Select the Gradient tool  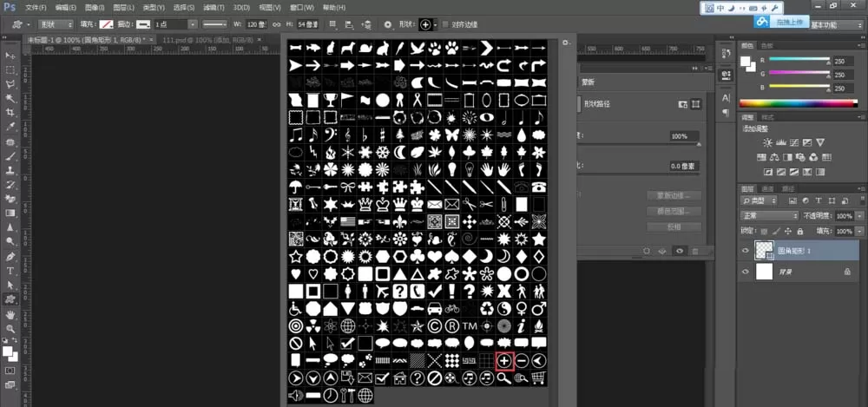coord(10,213)
